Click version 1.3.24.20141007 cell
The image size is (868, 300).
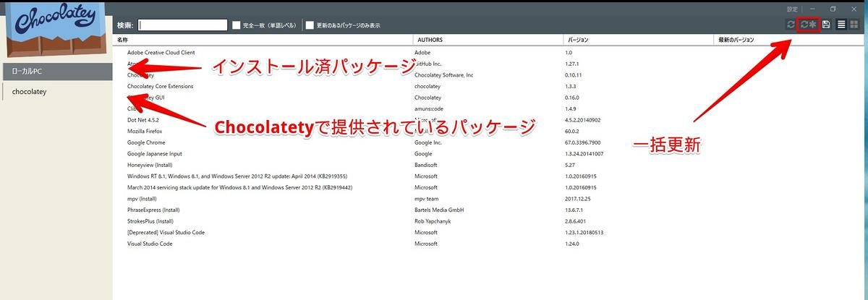click(586, 154)
